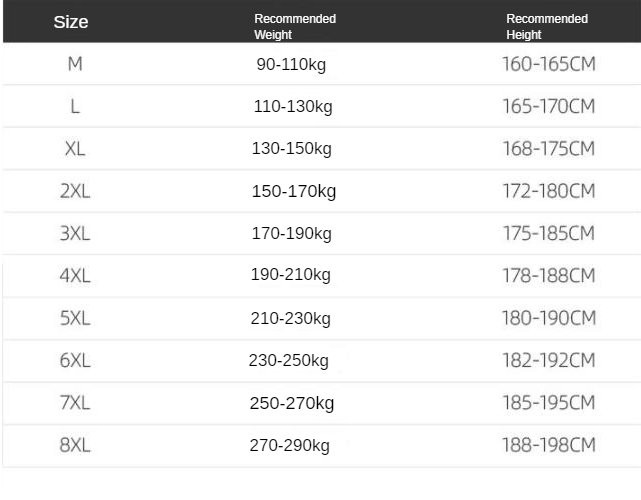Select the 2XL size cell
The width and height of the screenshot is (641, 500).
75,191
